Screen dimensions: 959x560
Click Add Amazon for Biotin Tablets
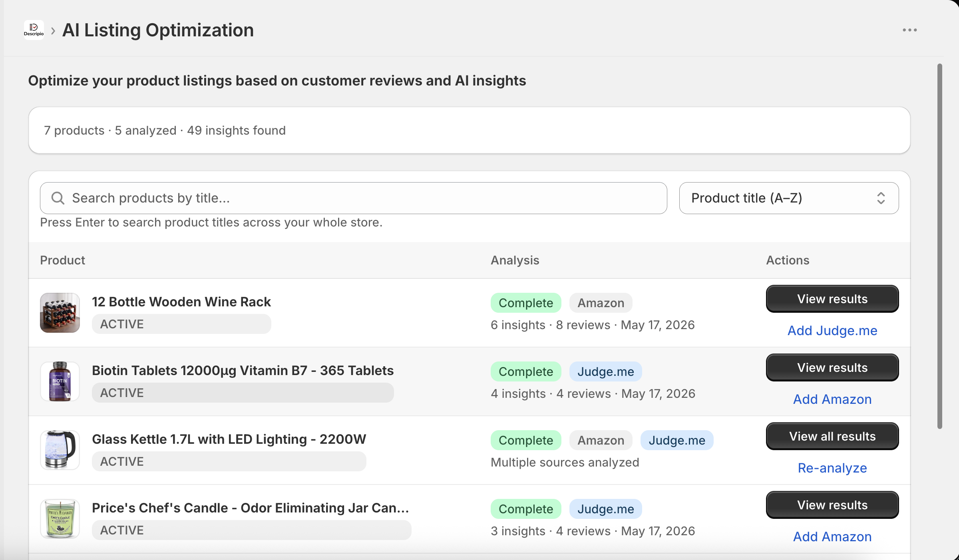832,399
